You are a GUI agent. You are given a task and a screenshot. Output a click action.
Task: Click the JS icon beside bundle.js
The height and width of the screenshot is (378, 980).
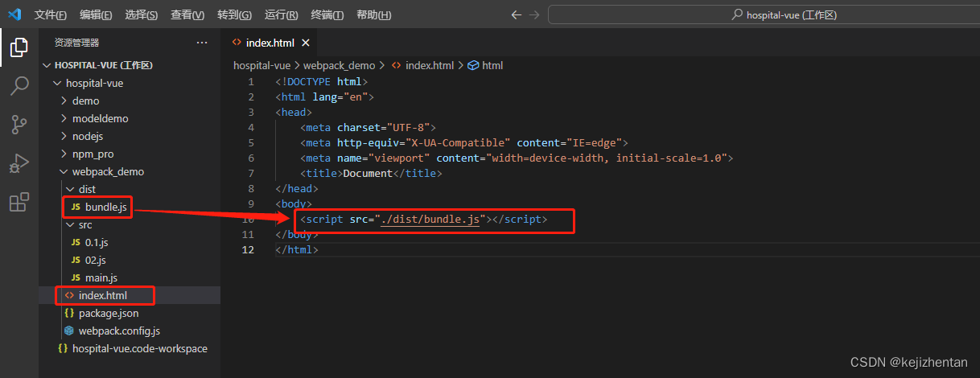[76, 207]
